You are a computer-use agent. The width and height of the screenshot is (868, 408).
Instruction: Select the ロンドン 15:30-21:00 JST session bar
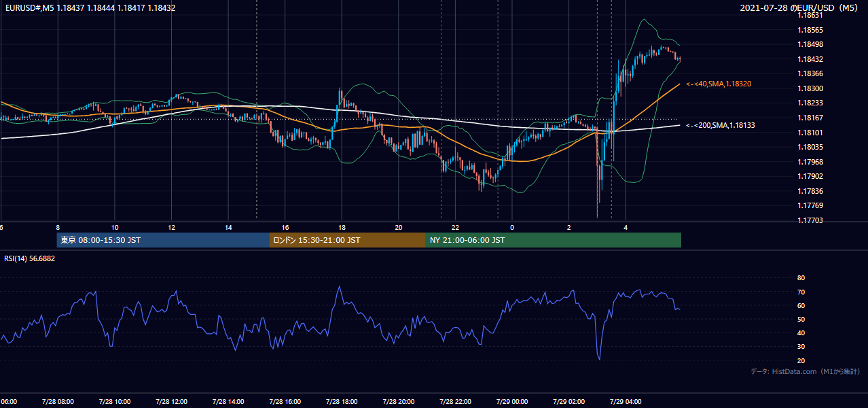[348, 240]
